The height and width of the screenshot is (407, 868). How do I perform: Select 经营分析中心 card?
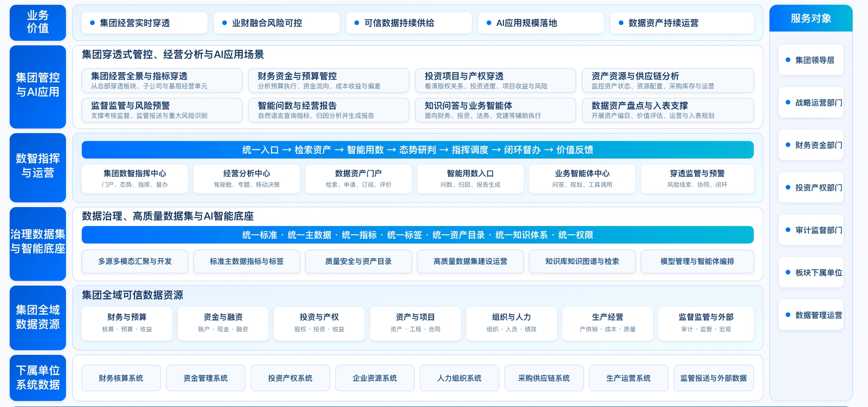(x=247, y=178)
